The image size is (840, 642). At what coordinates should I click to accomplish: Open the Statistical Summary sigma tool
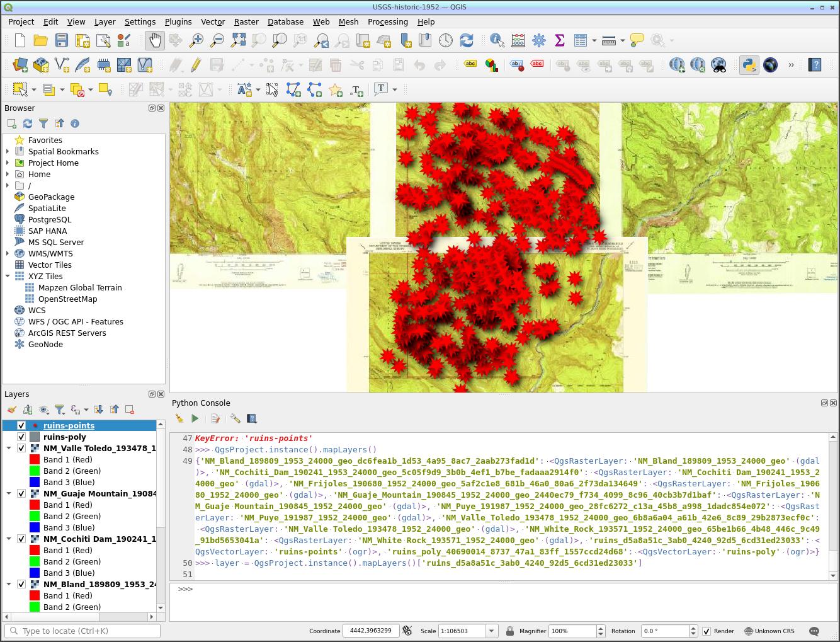[x=559, y=40]
